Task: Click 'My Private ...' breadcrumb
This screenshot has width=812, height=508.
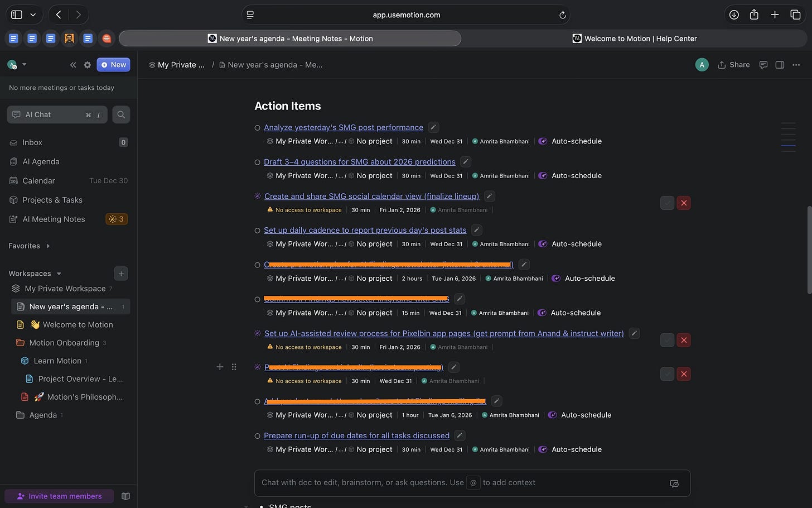Action: point(177,65)
